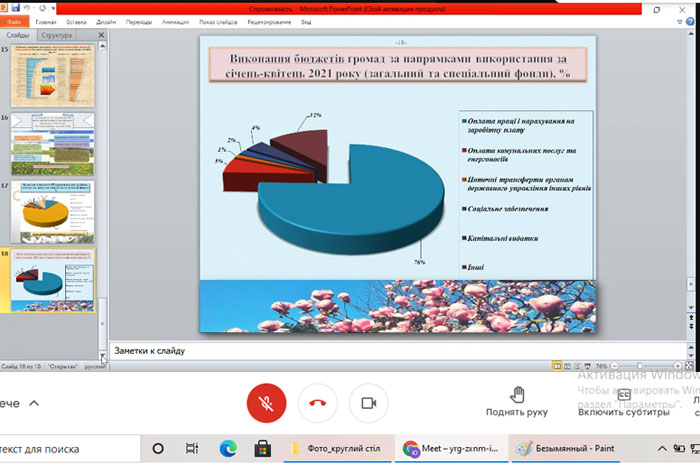Click the Undo arrow icon
This screenshot has height=474, width=700.
pyautogui.click(x=27, y=8)
